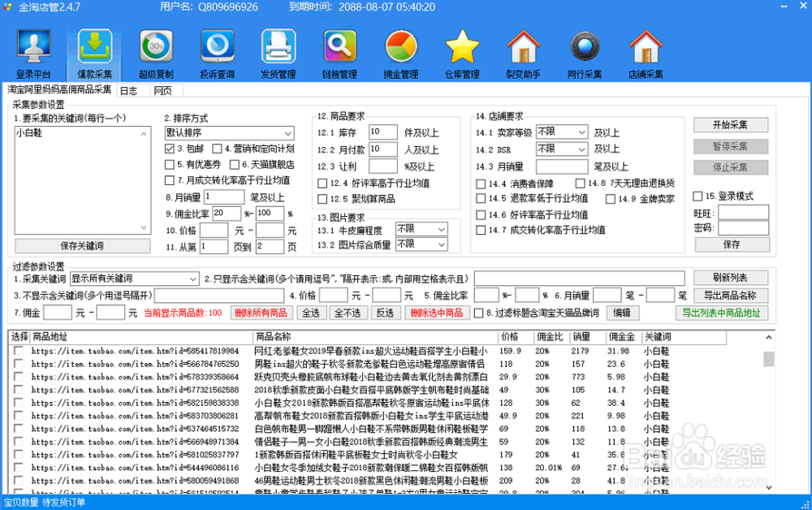812x510 pixels.
Task: Check 14.8 7天无理由退换货
Action: pos(580,184)
